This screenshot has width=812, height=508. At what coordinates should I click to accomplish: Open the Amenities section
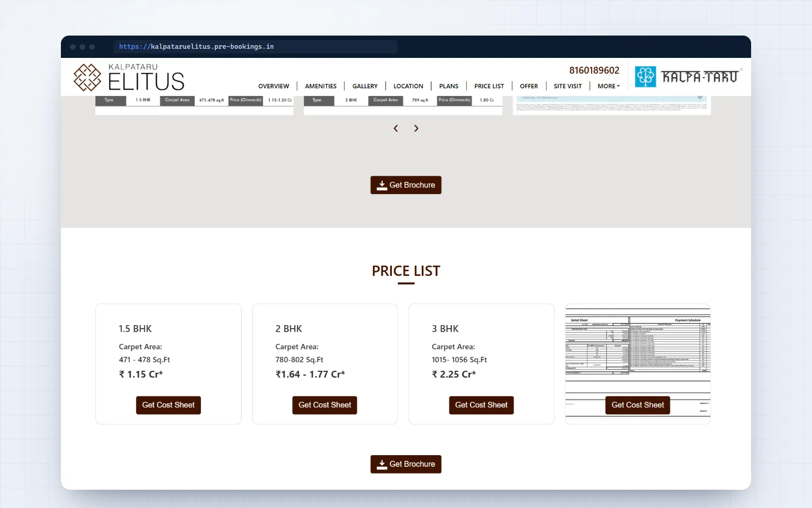321,86
